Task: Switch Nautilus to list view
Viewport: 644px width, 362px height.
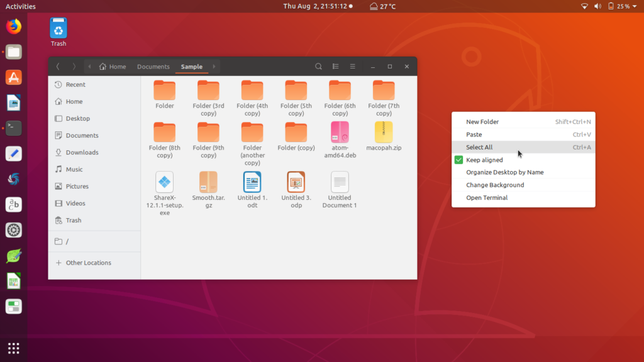Action: pos(335,66)
